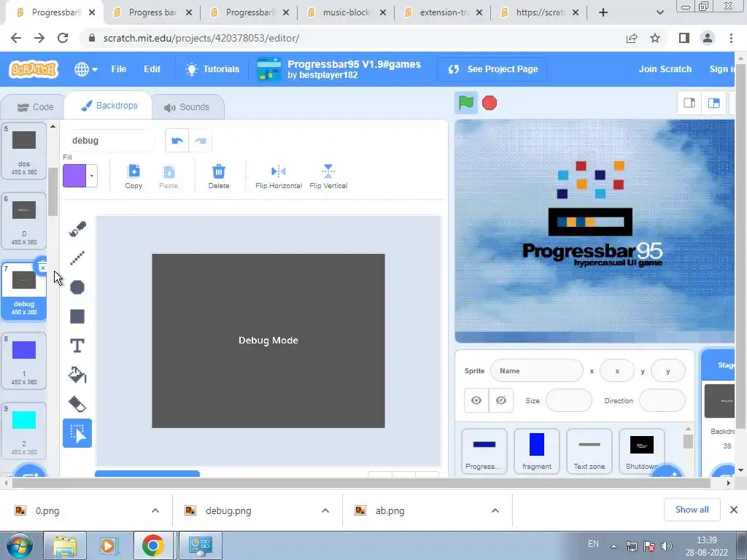Delete the selected item

pyautogui.click(x=219, y=176)
